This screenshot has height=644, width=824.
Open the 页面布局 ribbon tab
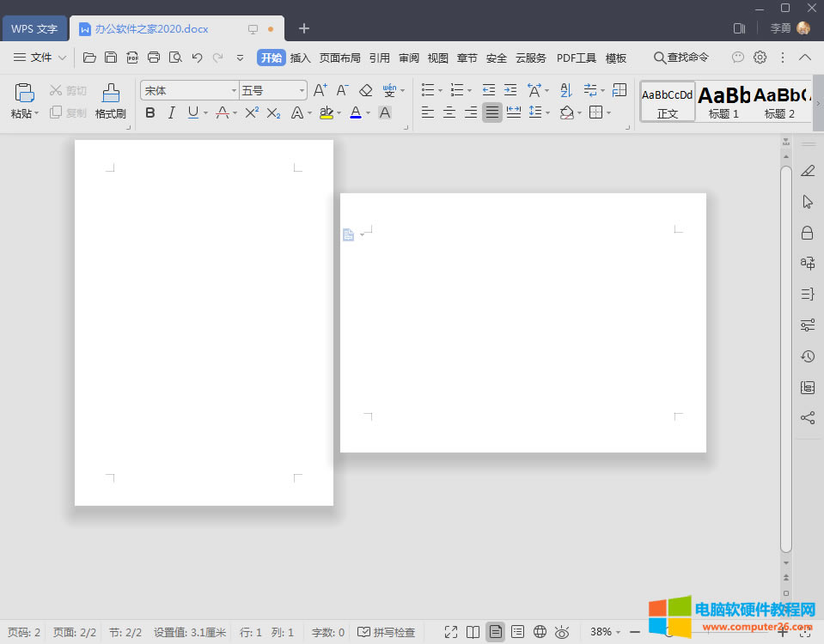click(339, 58)
